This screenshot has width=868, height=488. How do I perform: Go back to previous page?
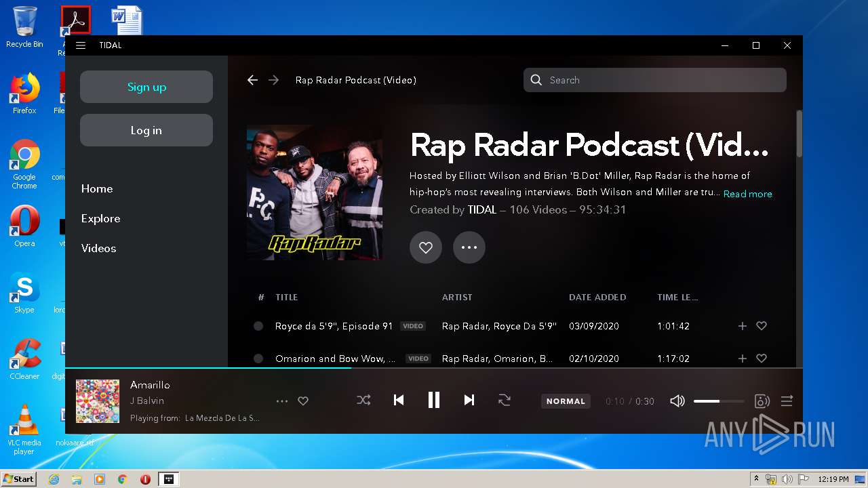pos(252,80)
